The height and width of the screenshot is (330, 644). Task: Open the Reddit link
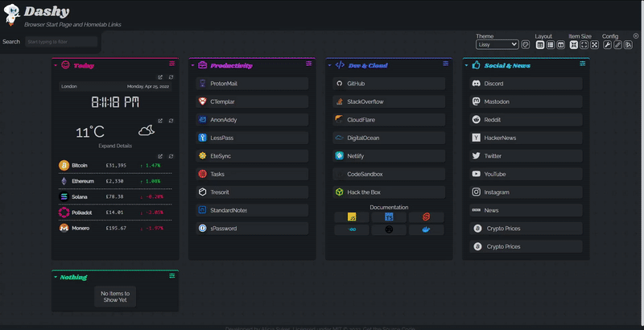pyautogui.click(x=526, y=119)
